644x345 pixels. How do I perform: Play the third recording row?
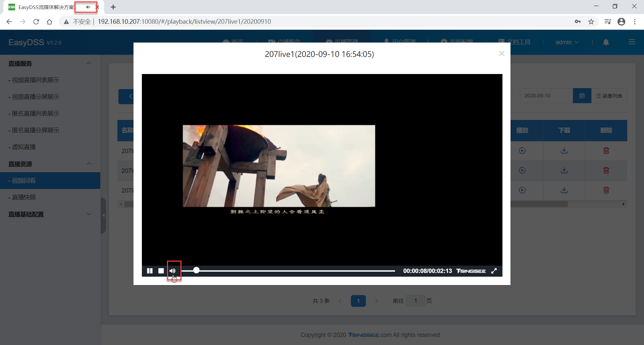click(x=522, y=190)
